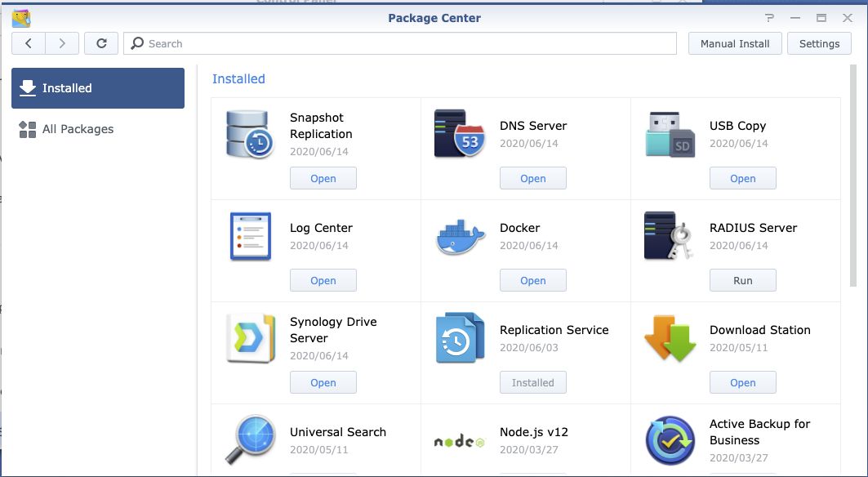Maximize the Package Center window
868x477 pixels.
pos(821,18)
